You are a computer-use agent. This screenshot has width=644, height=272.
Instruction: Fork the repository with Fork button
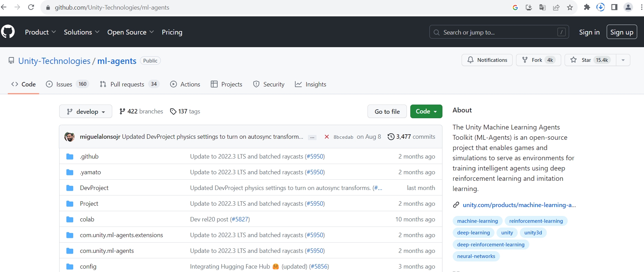pyautogui.click(x=538, y=60)
